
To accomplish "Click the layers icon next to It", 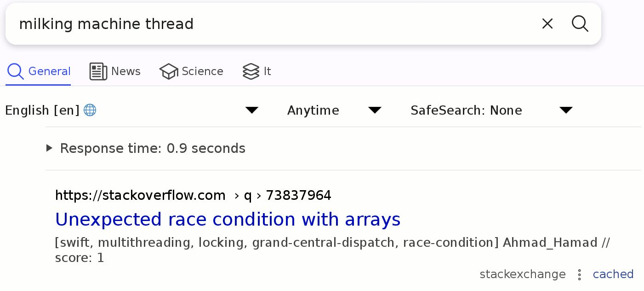I will coord(251,71).
